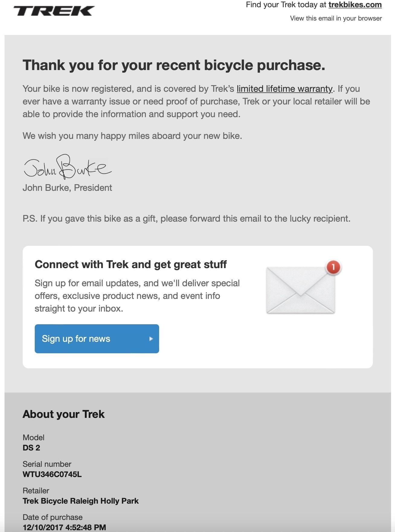Screen dimensions: 395x532
Task: Open the trekbikes.com link
Action: tap(355, 5)
